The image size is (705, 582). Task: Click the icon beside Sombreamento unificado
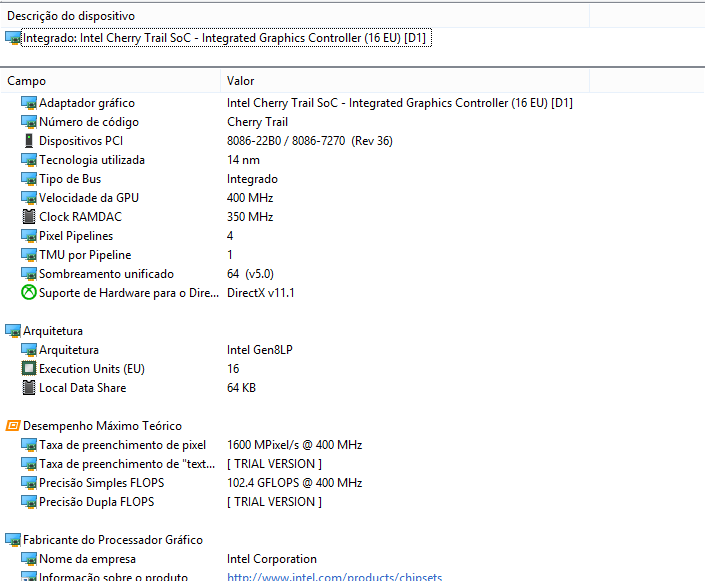(29, 274)
